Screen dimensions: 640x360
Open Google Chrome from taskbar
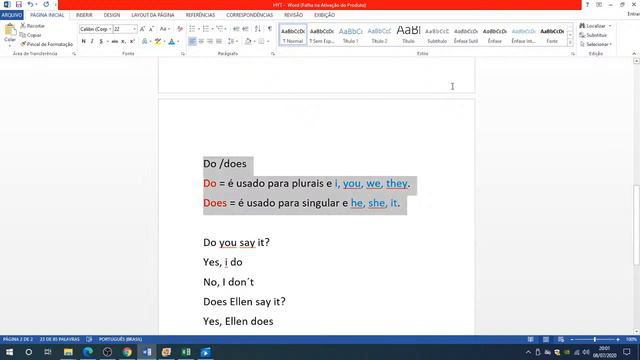[127, 352]
